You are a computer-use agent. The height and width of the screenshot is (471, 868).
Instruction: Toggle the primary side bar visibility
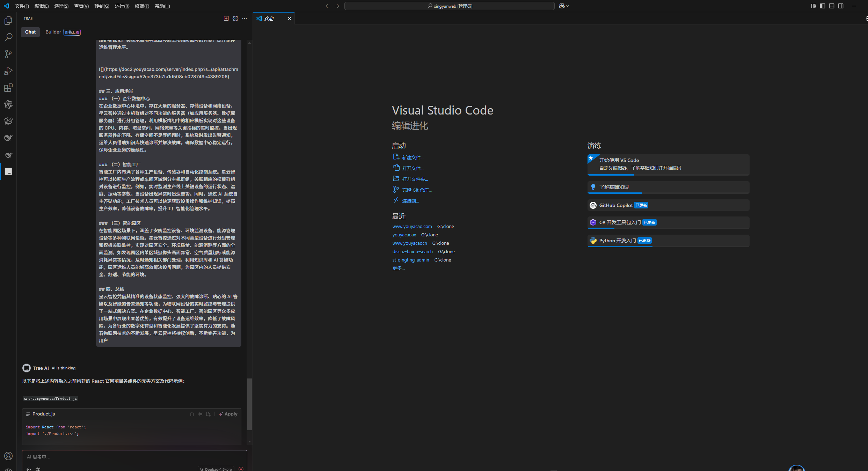coord(823,6)
